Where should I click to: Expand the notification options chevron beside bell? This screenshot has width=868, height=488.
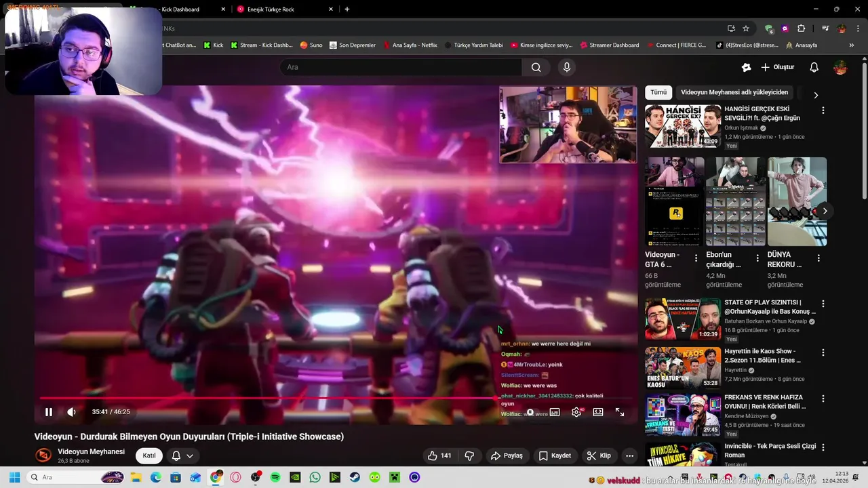coord(191,455)
